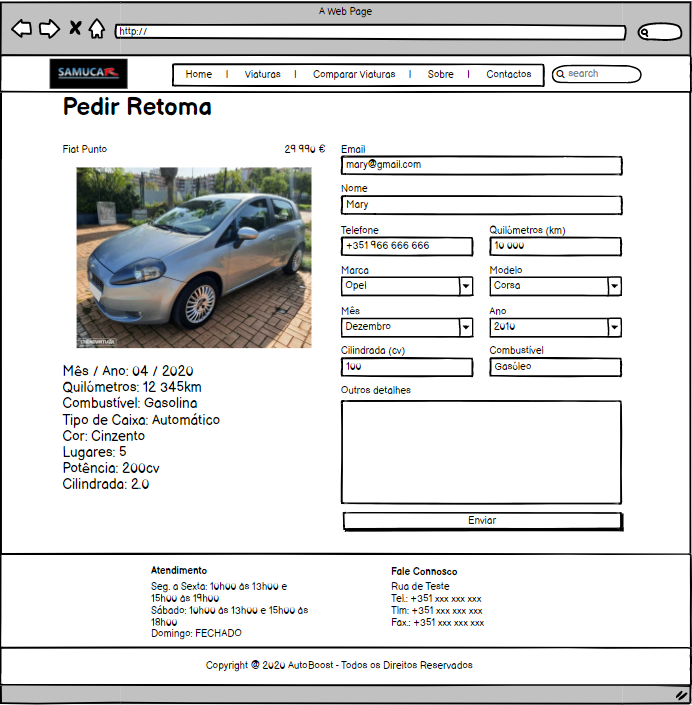Image resolution: width=692 pixels, height=705 pixels.
Task: Open the Ano dropdown showing 2010
Action: (x=614, y=328)
